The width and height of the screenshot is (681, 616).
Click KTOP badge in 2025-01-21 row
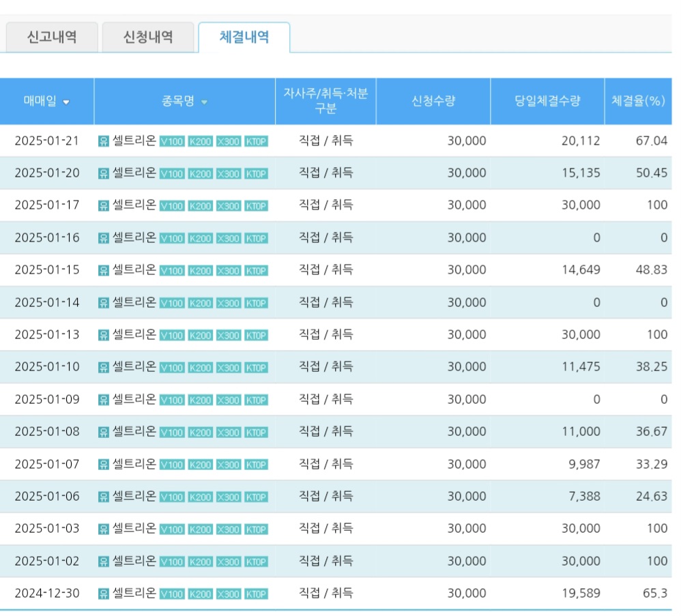click(257, 141)
